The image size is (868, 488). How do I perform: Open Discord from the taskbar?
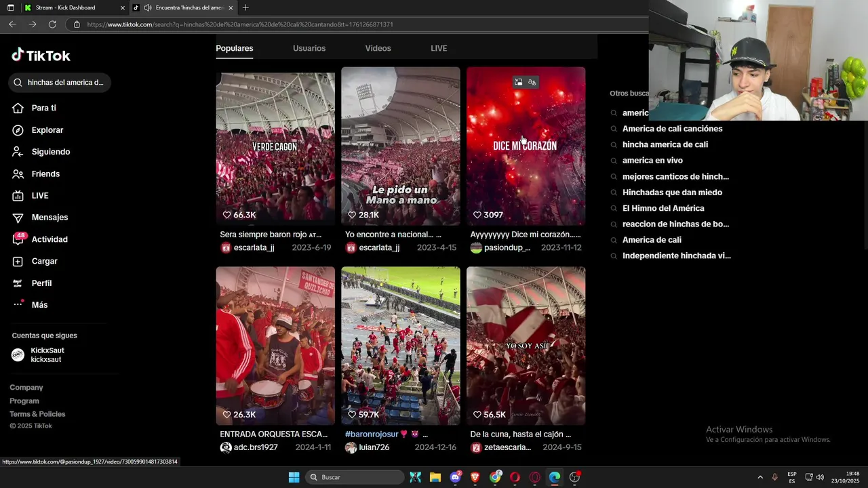[456, 477]
